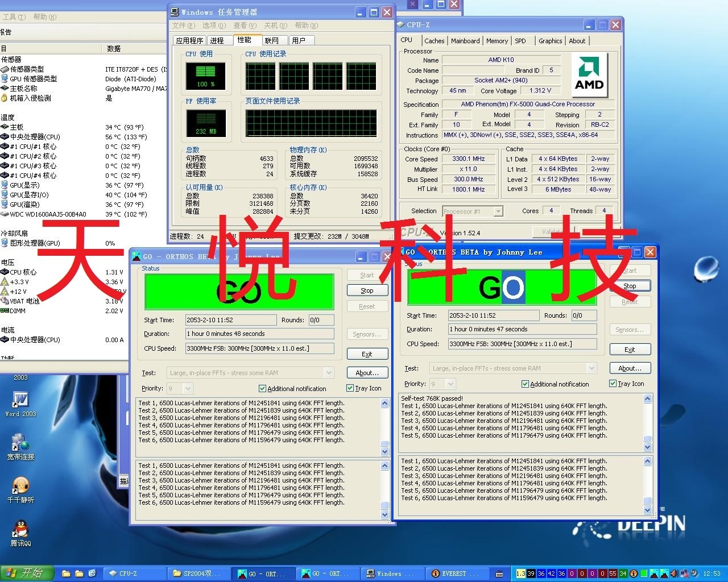The width and height of the screenshot is (728, 582).
Task: Open the 宽带连接 broadband connection icon
Action: [x=20, y=442]
